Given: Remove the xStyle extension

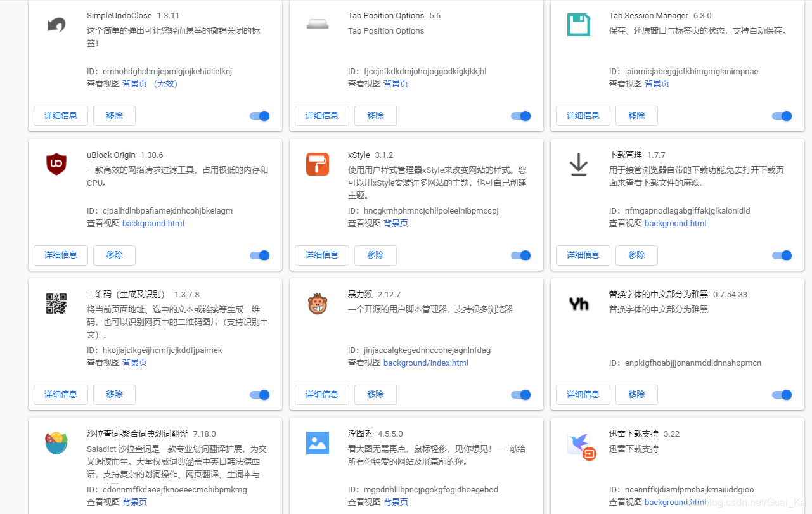Looking at the screenshot, I should click(375, 255).
